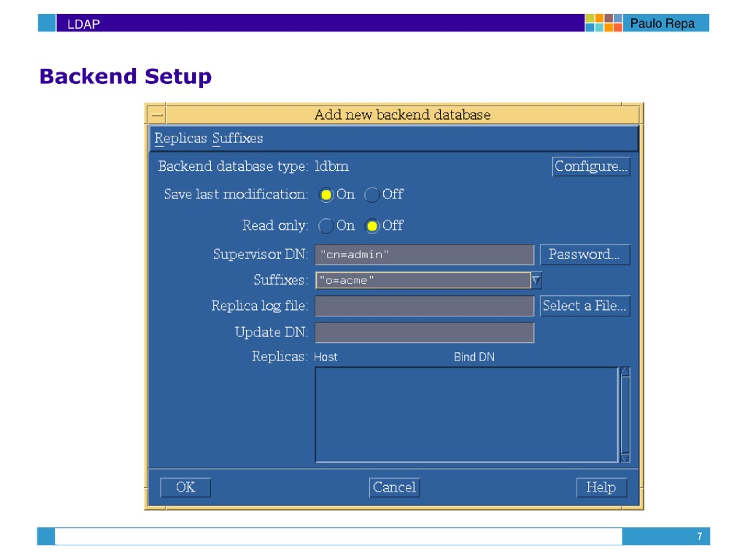Set Save last modification to Off
Screen dimensions: 747x560
point(372,195)
